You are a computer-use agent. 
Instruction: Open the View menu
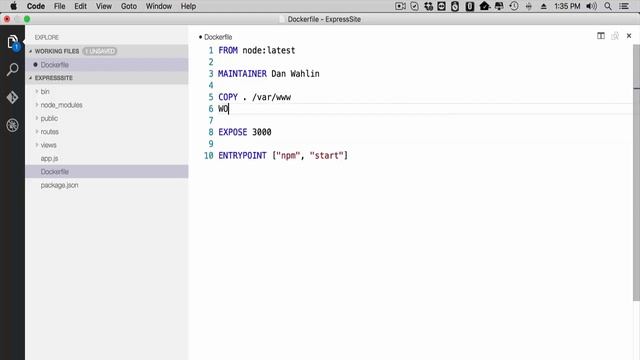pyautogui.click(x=104, y=6)
